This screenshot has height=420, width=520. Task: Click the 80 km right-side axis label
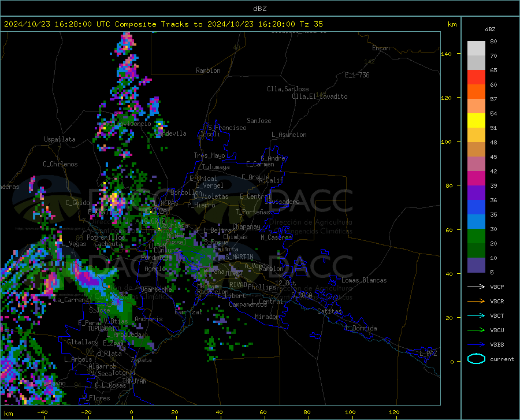(449, 185)
